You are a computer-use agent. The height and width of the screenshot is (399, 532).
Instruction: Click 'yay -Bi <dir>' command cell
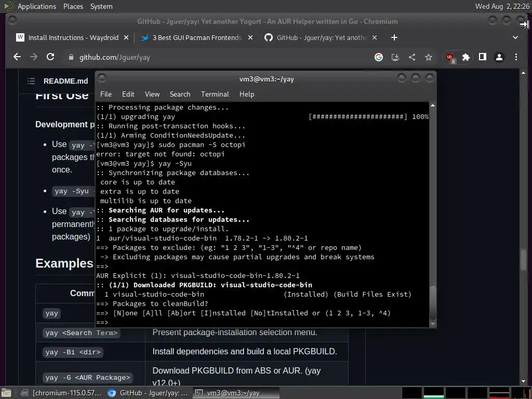pos(73,352)
